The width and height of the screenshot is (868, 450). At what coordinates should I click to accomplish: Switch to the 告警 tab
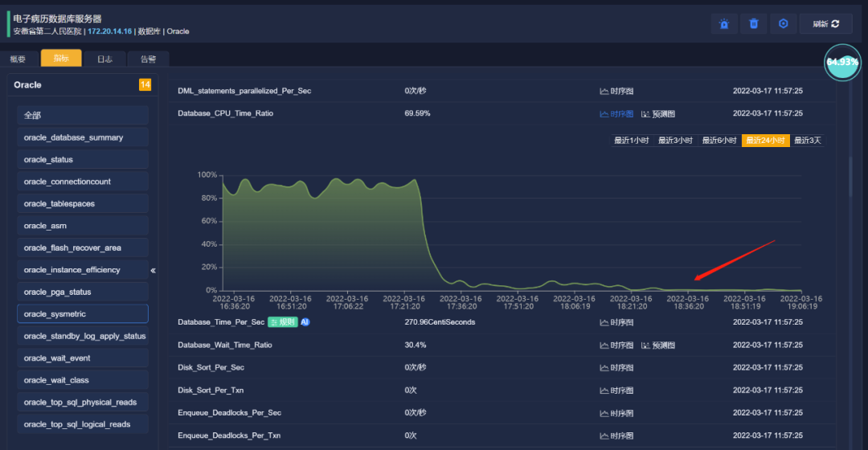pos(148,59)
